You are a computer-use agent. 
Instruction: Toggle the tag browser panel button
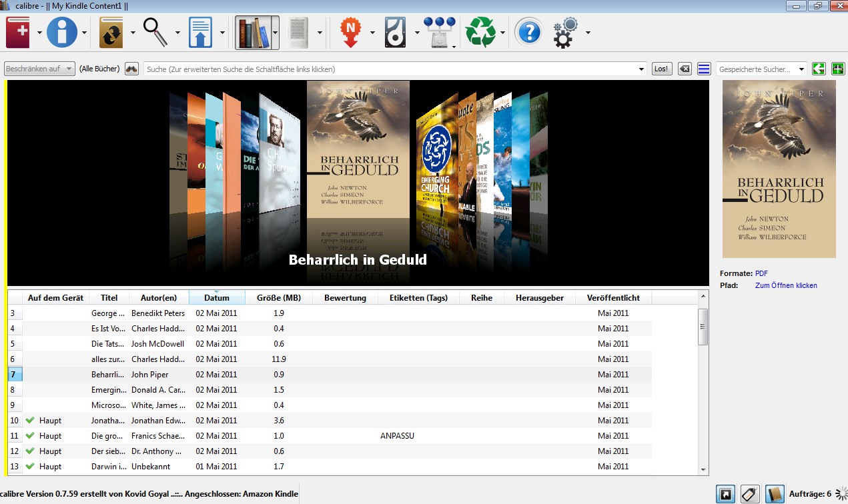tap(750, 494)
